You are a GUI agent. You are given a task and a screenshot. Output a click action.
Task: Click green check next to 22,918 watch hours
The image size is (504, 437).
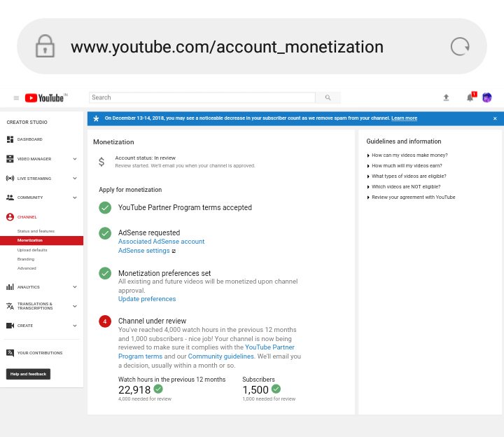pos(158,389)
